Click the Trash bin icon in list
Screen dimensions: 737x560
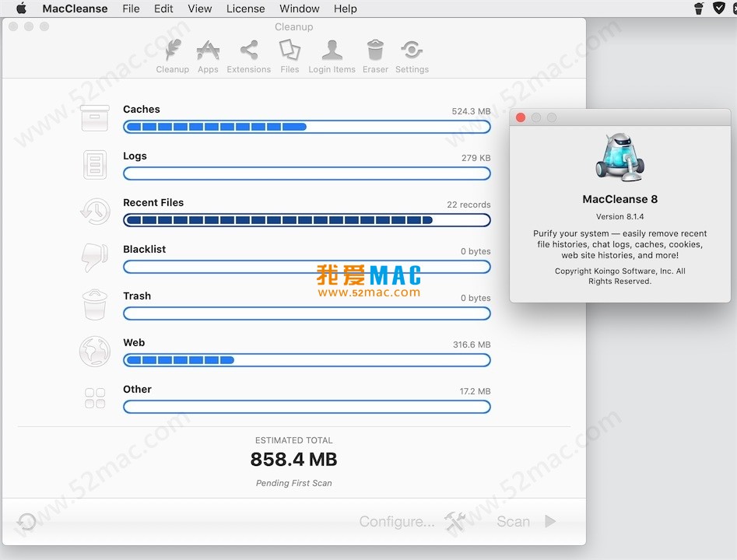[95, 304]
